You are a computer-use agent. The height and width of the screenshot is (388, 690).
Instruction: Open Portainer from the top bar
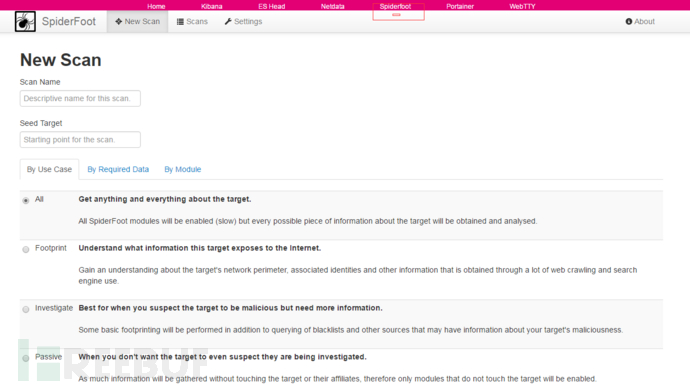click(x=460, y=6)
